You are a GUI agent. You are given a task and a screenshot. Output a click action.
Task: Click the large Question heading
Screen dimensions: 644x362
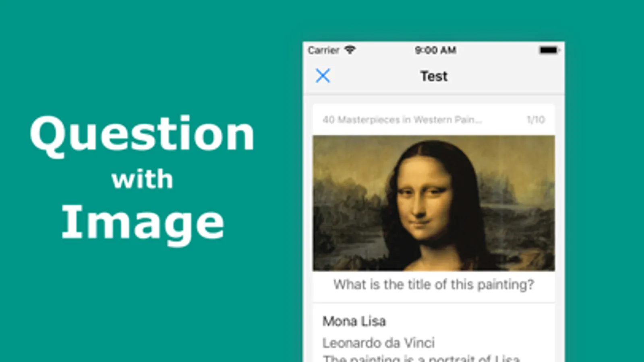[142, 135]
